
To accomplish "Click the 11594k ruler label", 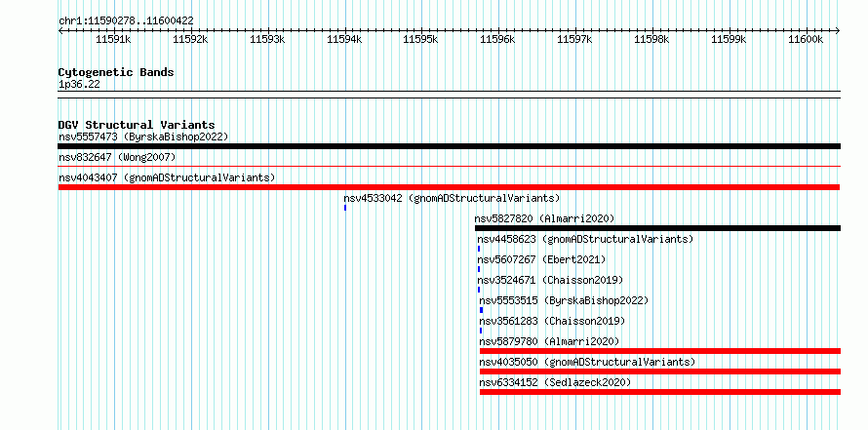I will [344, 39].
